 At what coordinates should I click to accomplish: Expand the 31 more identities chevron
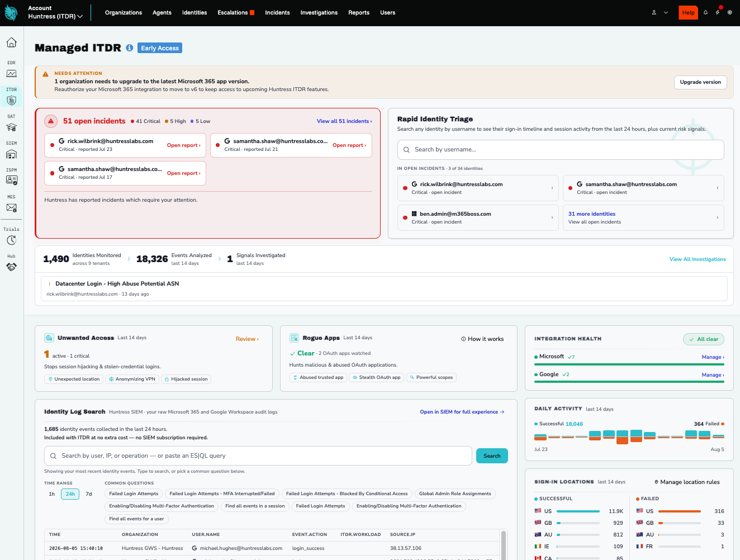click(718, 217)
